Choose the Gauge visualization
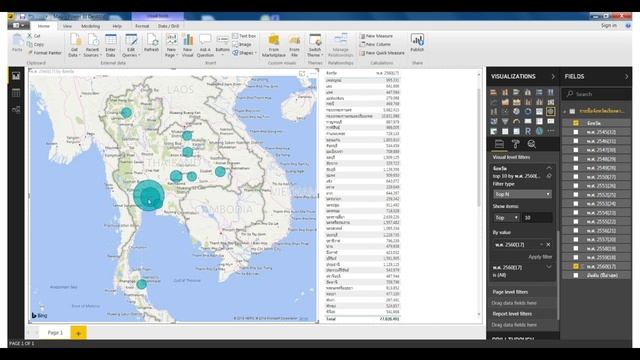 [x=517, y=121]
